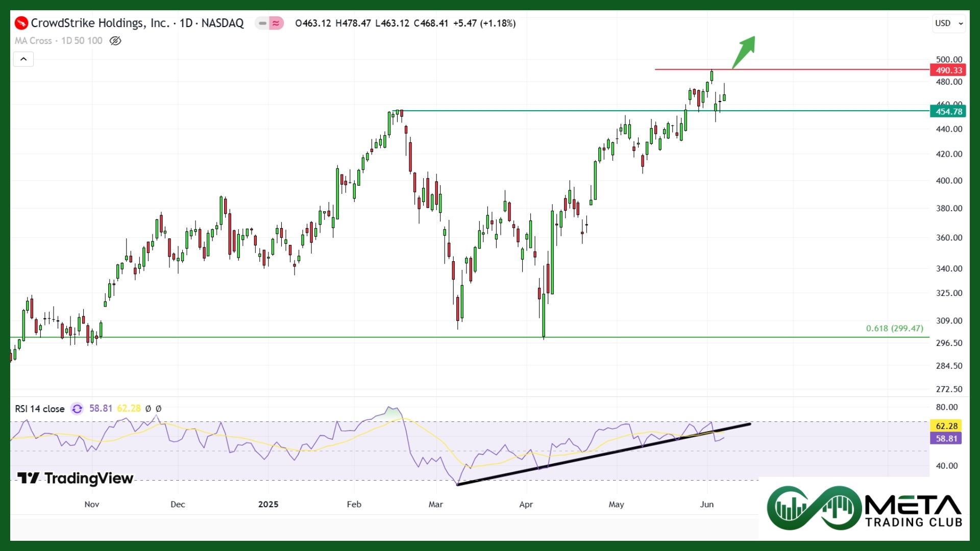Select the MA Cross indicator label

coord(59,41)
